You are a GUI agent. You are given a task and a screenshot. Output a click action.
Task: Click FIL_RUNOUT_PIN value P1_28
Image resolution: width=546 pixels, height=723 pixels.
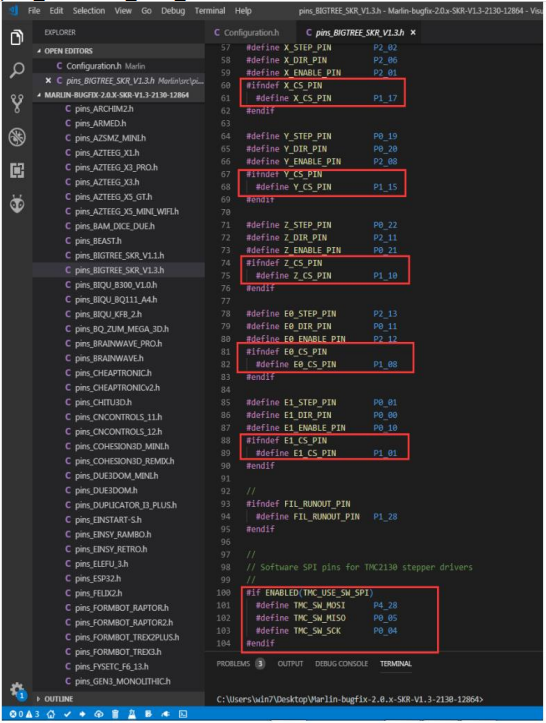[x=385, y=516]
